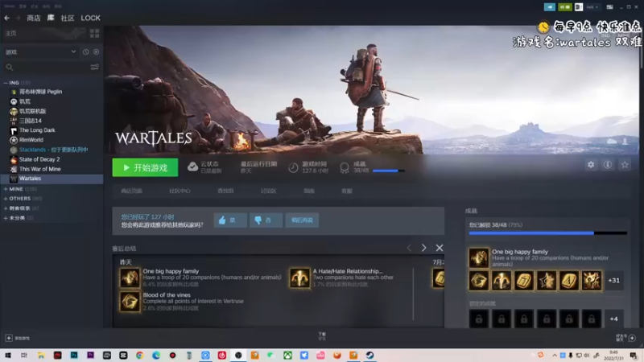Open the 社区 community menu
This screenshot has width=644, height=362.
[68, 18]
